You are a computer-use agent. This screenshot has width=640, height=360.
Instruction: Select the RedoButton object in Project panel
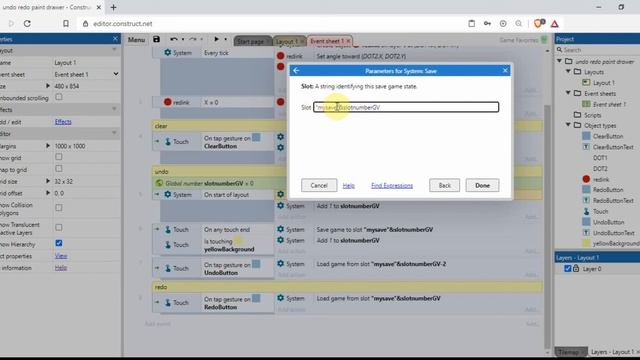(608, 190)
